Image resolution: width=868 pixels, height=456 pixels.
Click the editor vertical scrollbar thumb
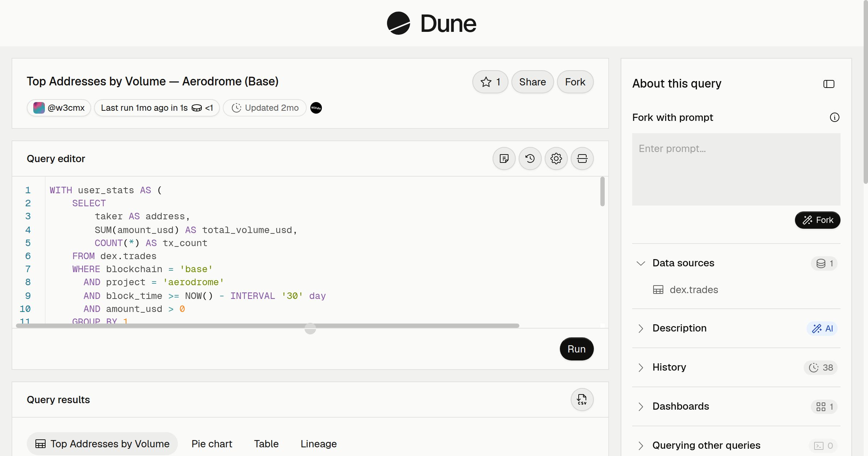pyautogui.click(x=602, y=191)
